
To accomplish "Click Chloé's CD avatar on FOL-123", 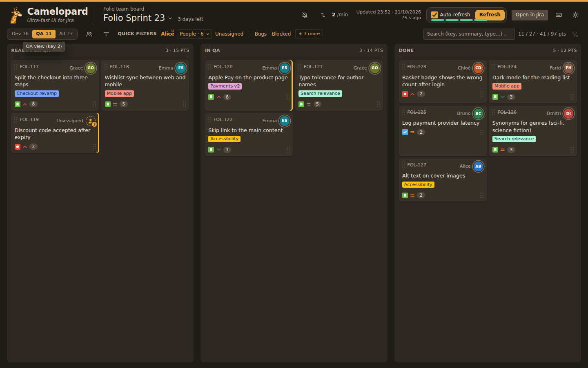I will [x=478, y=68].
